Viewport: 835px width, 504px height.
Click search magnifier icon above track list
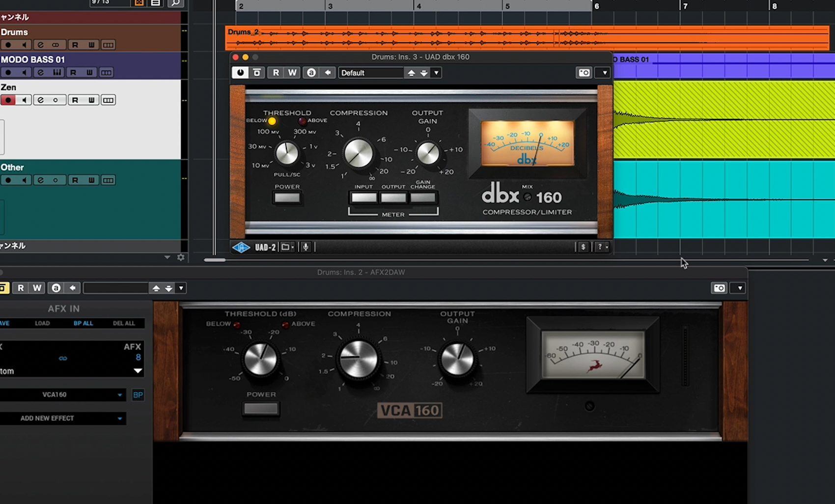[x=175, y=3]
